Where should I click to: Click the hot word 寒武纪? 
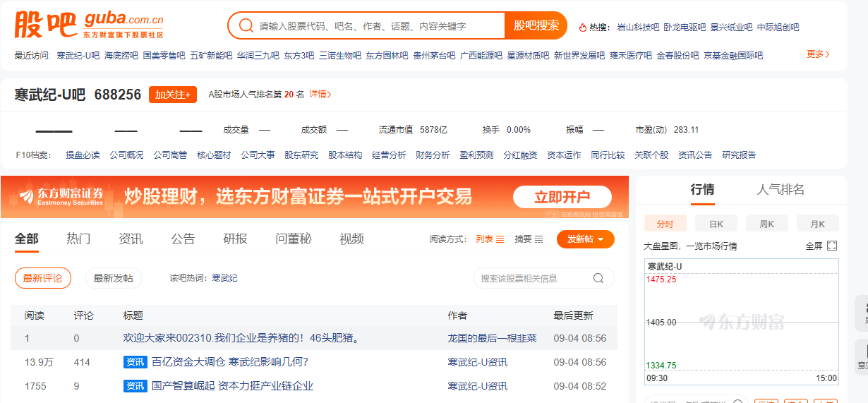225,278
